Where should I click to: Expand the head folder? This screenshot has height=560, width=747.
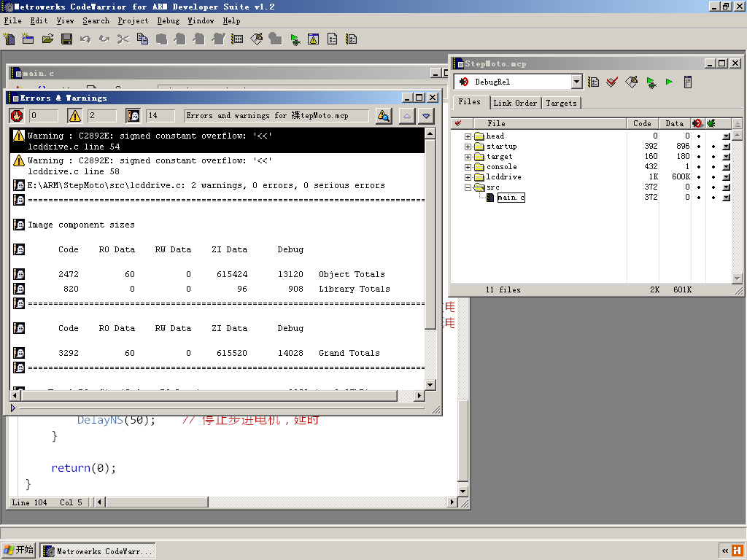pyautogui.click(x=468, y=136)
